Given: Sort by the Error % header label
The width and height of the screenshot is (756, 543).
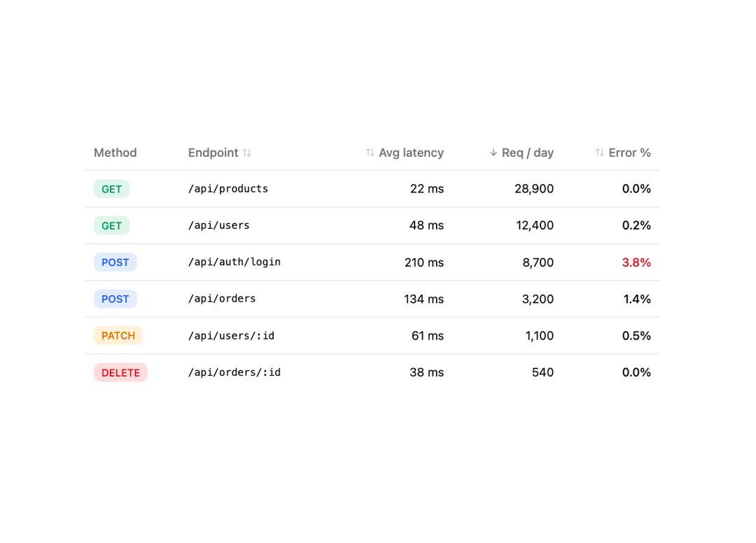Looking at the screenshot, I should pyautogui.click(x=630, y=153).
